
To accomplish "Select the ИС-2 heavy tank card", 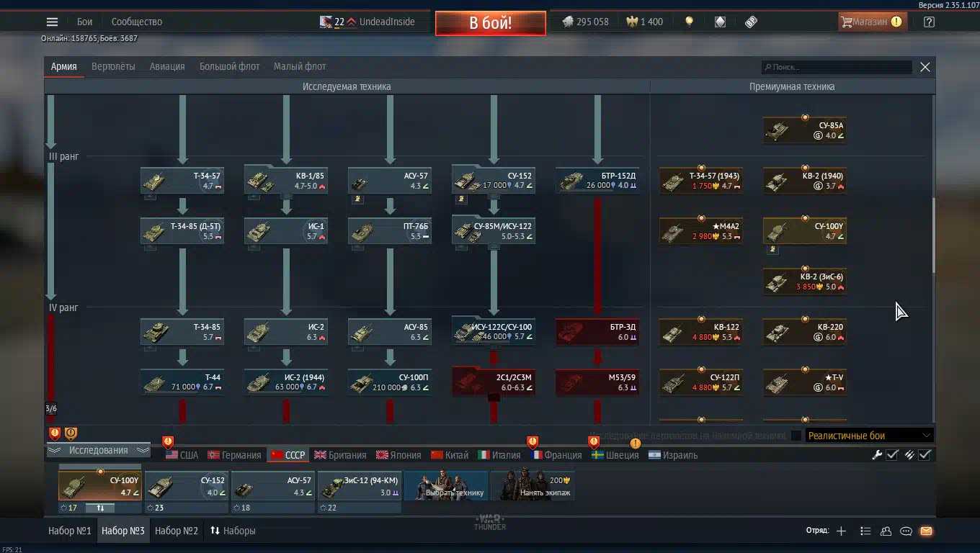I will pyautogui.click(x=286, y=332).
